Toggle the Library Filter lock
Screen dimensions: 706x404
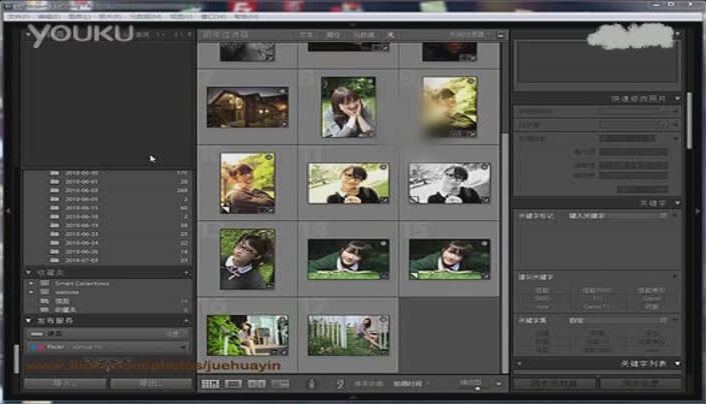click(501, 35)
